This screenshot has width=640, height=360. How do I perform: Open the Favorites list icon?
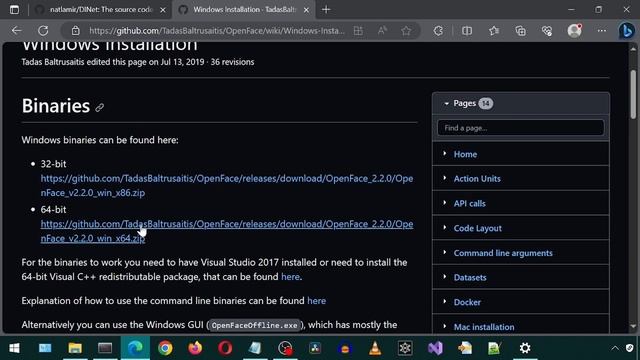pos(494,31)
